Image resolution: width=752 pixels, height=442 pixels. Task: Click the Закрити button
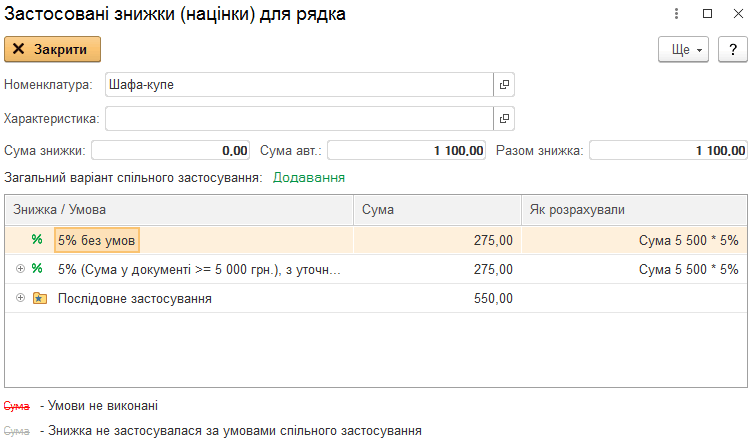click(52, 49)
